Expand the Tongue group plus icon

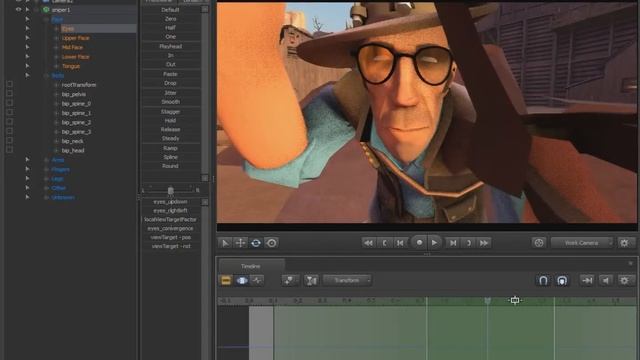[x=56, y=66]
